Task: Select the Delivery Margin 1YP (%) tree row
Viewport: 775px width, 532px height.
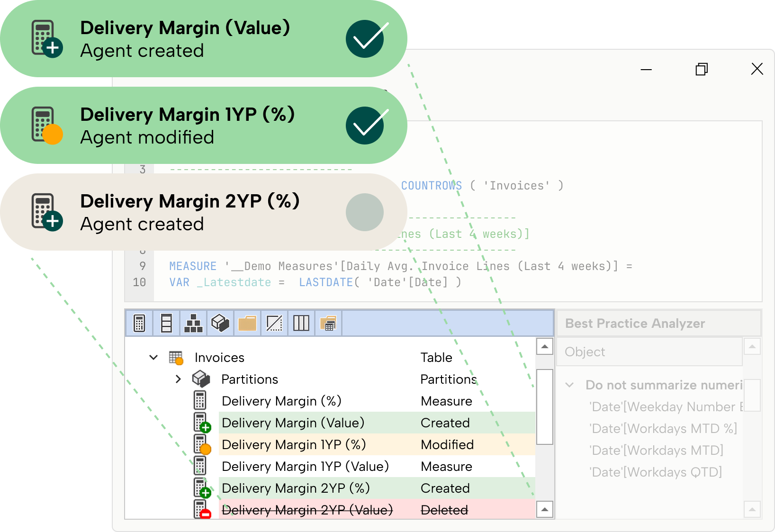Action: pyautogui.click(x=377, y=444)
